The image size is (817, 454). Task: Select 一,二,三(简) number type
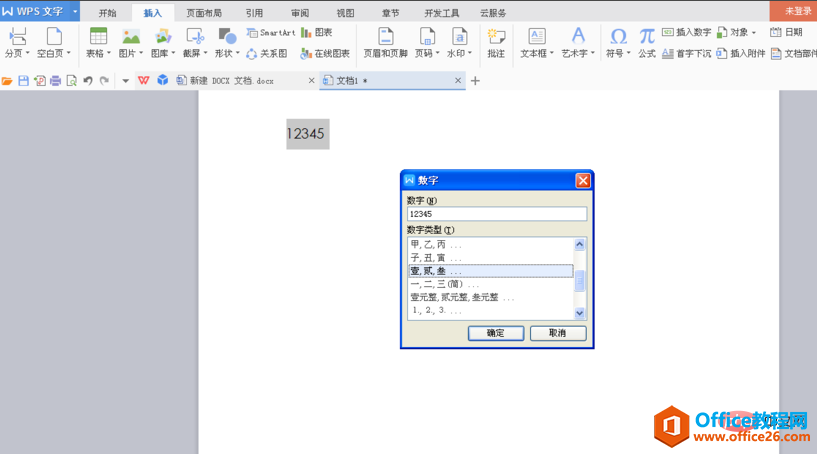coord(491,285)
